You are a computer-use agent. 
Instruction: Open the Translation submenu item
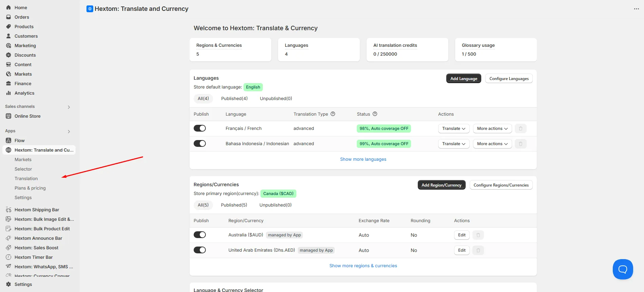click(26, 178)
